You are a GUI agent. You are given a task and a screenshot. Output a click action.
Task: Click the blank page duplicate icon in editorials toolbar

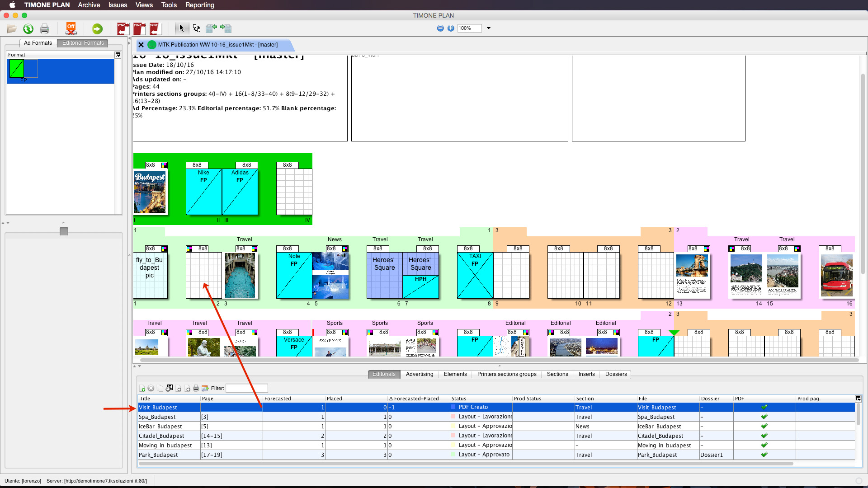click(160, 388)
